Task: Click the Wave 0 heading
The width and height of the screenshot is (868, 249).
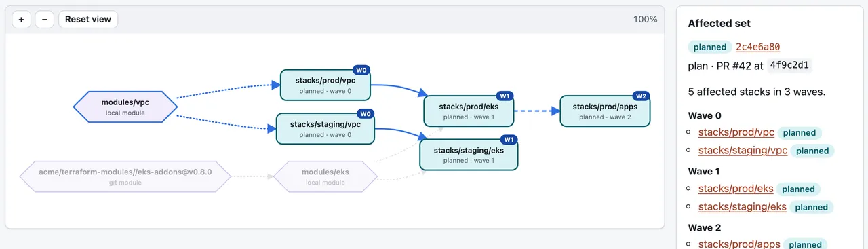Action: [705, 115]
